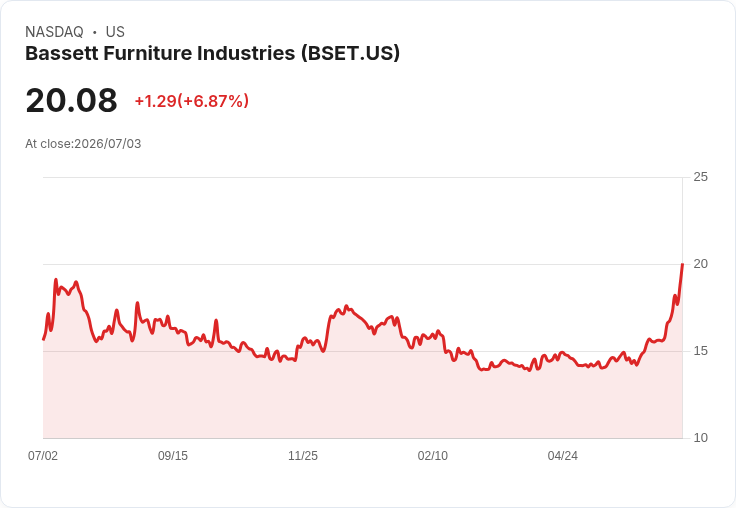Click the 04/24 date axis label
This screenshot has width=736, height=508.
click(562, 456)
